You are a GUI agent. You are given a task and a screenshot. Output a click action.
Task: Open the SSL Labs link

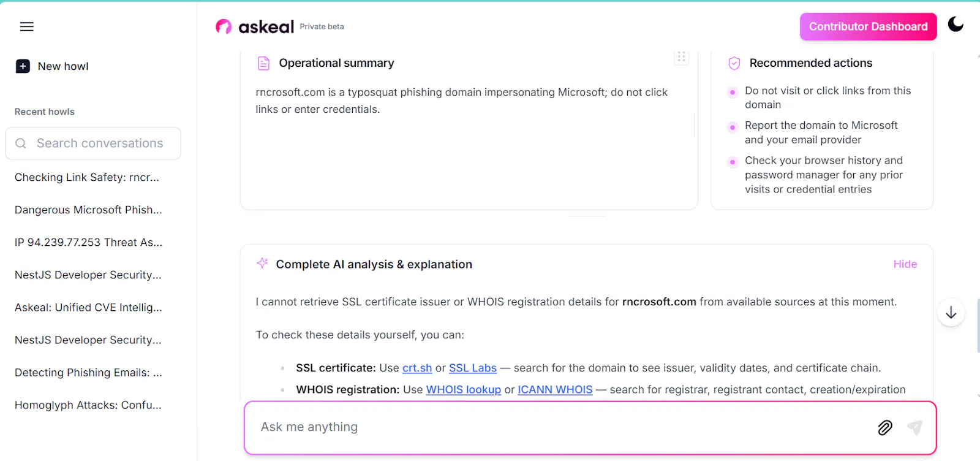pos(473,368)
